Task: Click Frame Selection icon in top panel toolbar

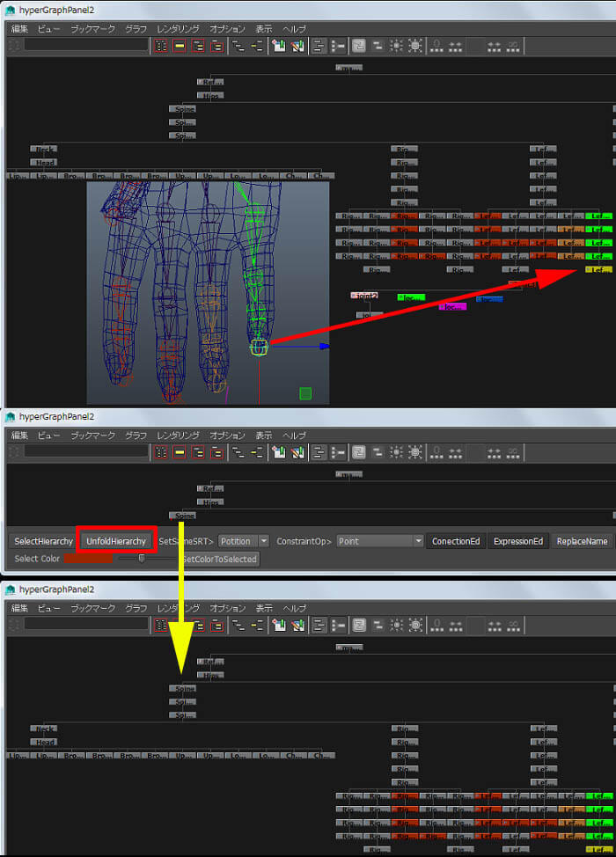Action: [x=180, y=46]
